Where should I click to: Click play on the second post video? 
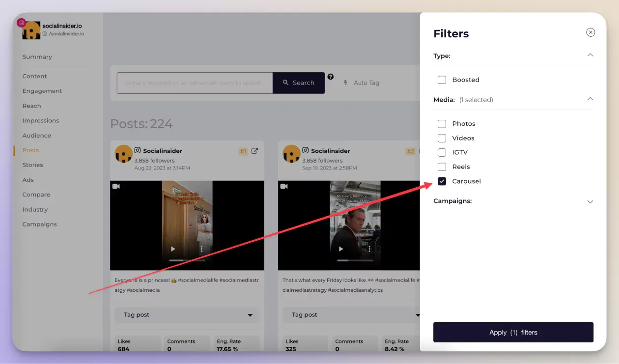point(341,249)
